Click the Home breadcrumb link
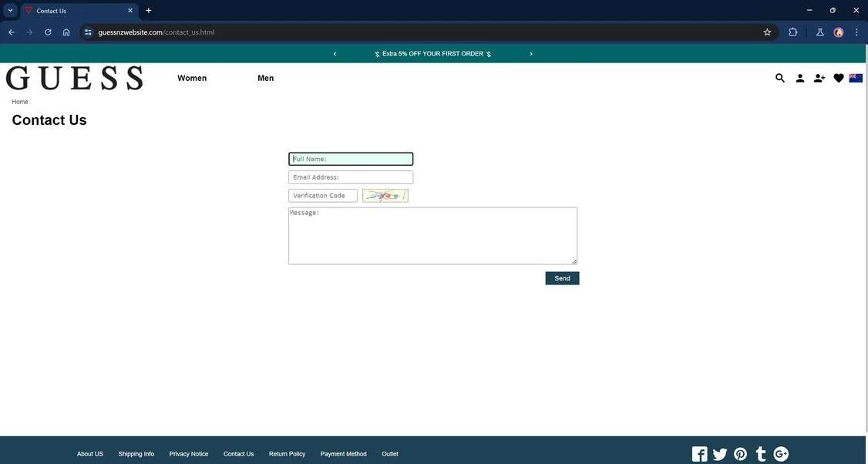 click(x=20, y=102)
